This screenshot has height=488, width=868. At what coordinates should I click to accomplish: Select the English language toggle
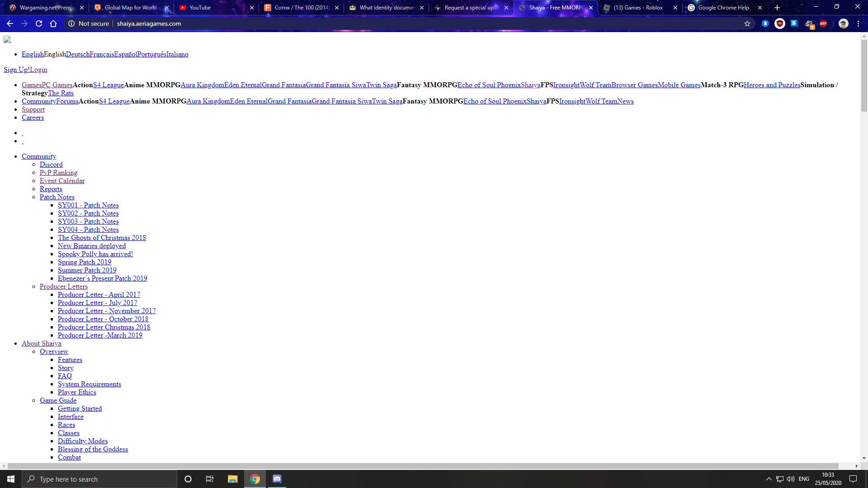coord(32,54)
